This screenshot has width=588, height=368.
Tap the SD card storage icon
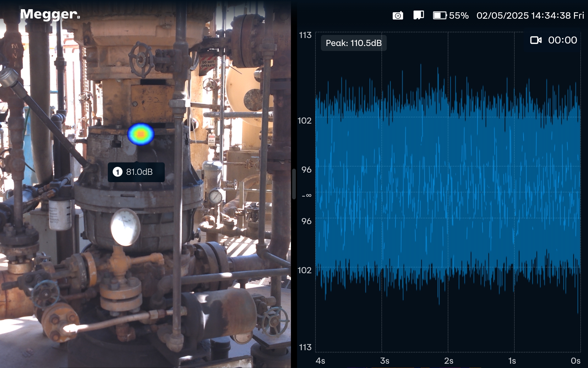(x=418, y=15)
